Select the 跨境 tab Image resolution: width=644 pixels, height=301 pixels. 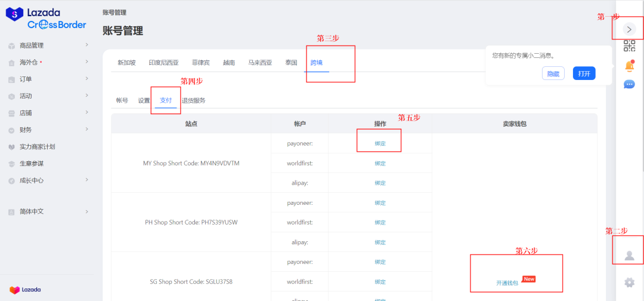[x=316, y=63]
